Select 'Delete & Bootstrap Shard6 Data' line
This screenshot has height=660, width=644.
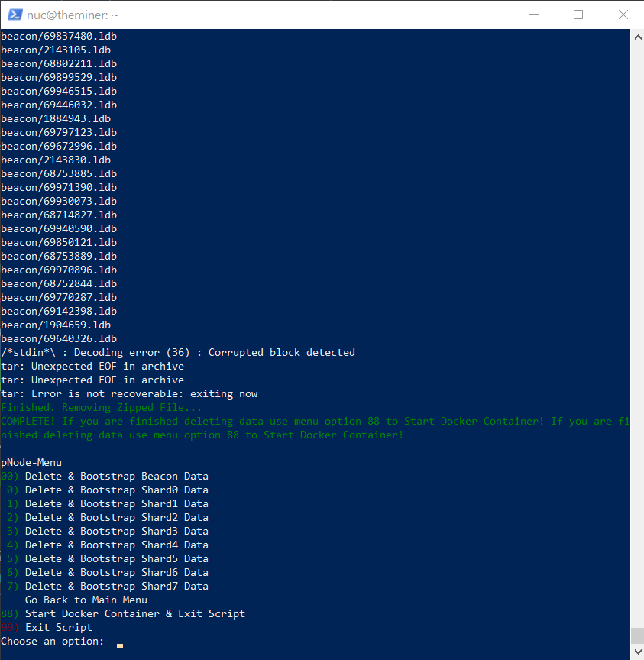coord(108,573)
